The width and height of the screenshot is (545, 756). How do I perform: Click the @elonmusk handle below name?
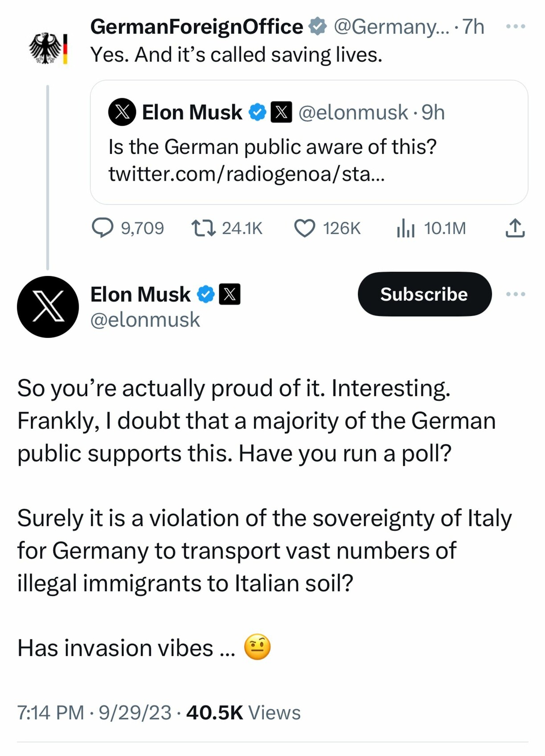pyautogui.click(x=145, y=320)
